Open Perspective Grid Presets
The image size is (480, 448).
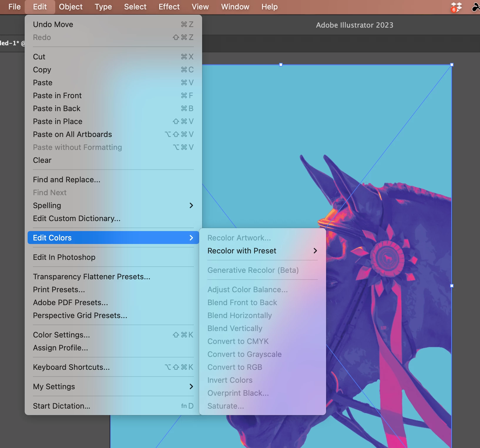(113, 315)
